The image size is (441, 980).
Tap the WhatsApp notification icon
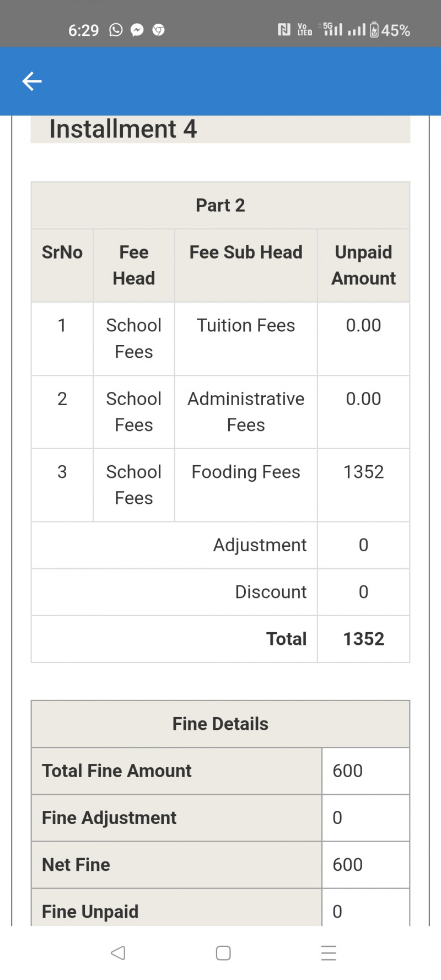click(116, 30)
